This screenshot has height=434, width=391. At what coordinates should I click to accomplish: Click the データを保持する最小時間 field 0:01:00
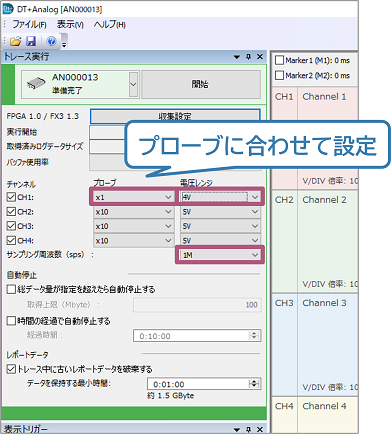coord(204,384)
